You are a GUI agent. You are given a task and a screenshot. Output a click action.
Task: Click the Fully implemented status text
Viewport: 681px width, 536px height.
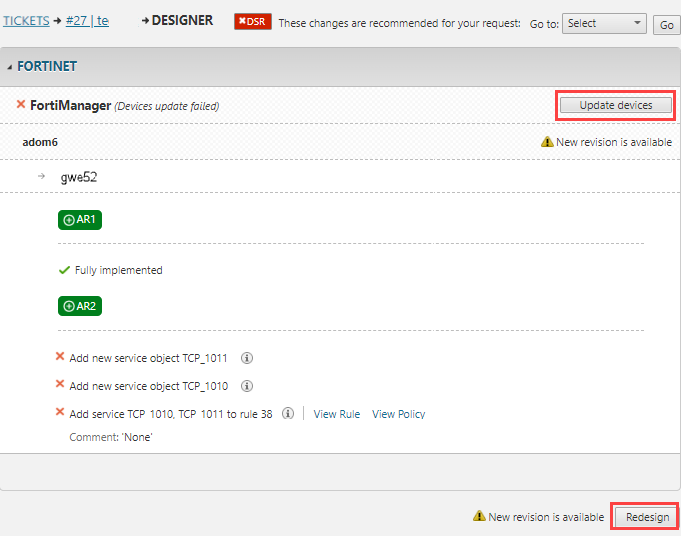pos(119,270)
